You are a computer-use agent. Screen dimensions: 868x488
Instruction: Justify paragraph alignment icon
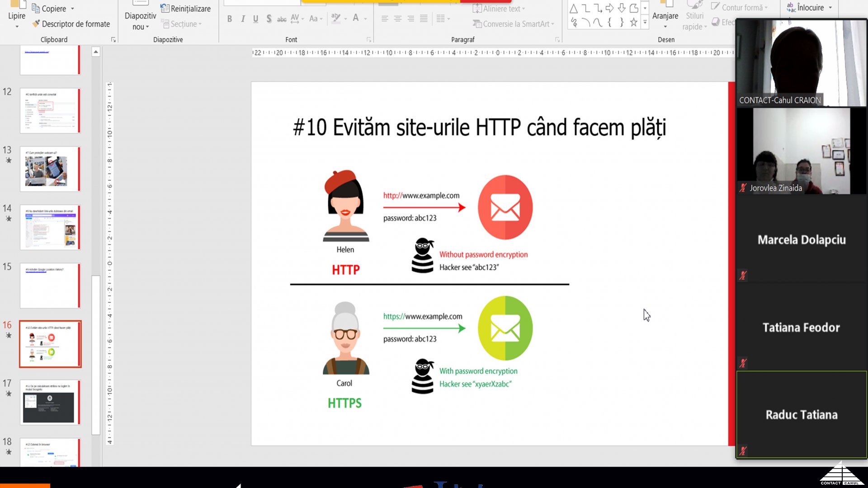point(424,19)
